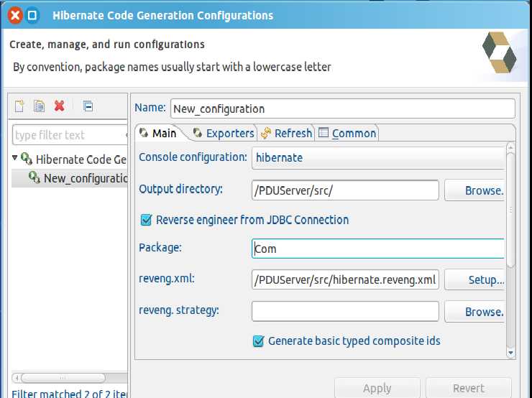532x398 pixels.
Task: Click the new launch configuration icon
Action: (19, 106)
